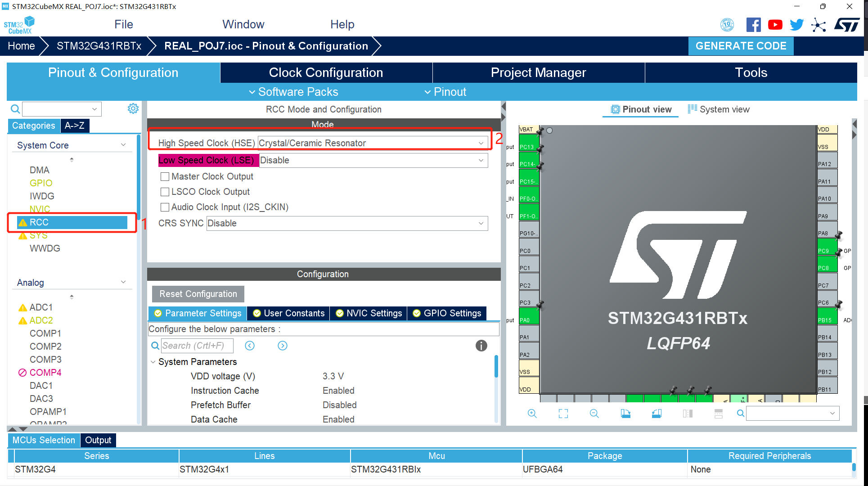This screenshot has width=868, height=486.
Task: Check Audio Clock Input (I2S_CKIN)
Action: (165, 207)
